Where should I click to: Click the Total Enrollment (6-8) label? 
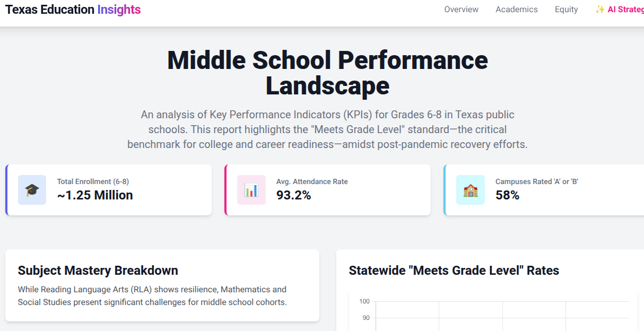(93, 181)
